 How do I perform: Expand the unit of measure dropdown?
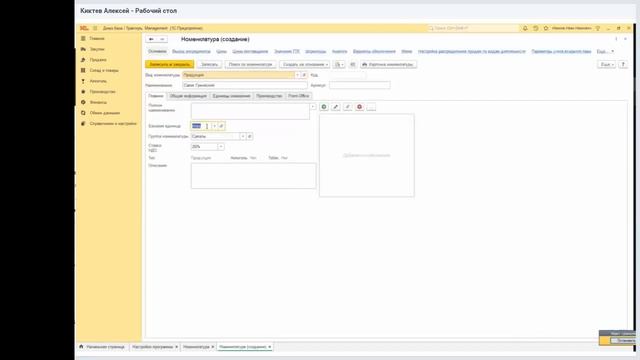pyautogui.click(x=214, y=126)
